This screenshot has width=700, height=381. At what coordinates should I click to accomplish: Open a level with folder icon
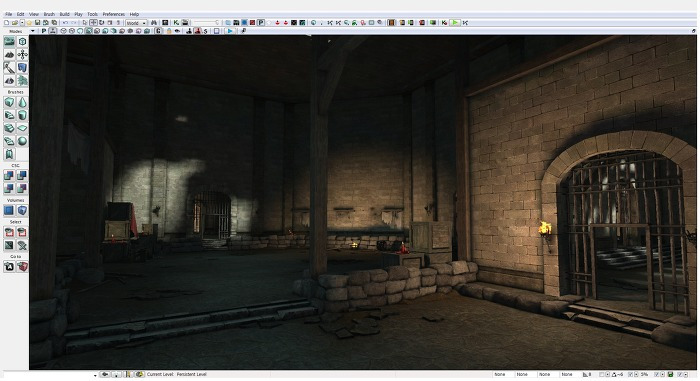pyautogui.click(x=15, y=23)
